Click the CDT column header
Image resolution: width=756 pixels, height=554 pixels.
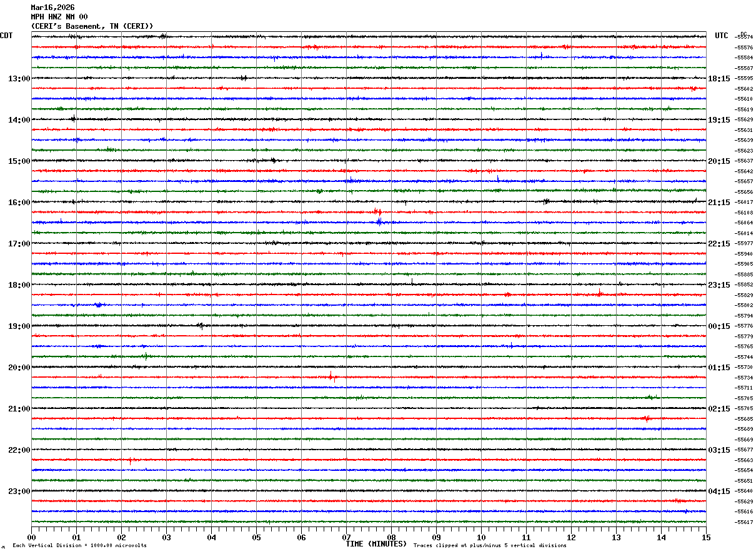click(x=6, y=36)
